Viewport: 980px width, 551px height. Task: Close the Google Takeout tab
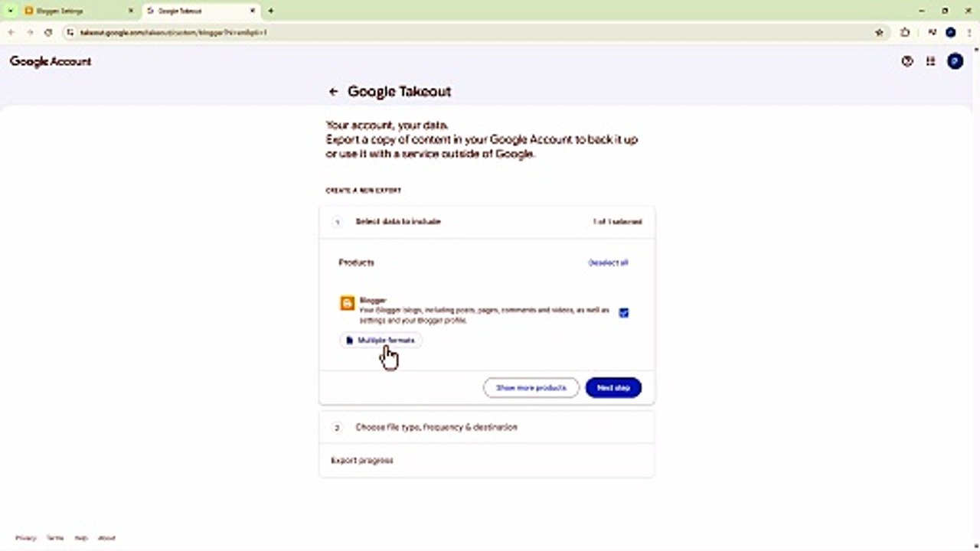(253, 11)
